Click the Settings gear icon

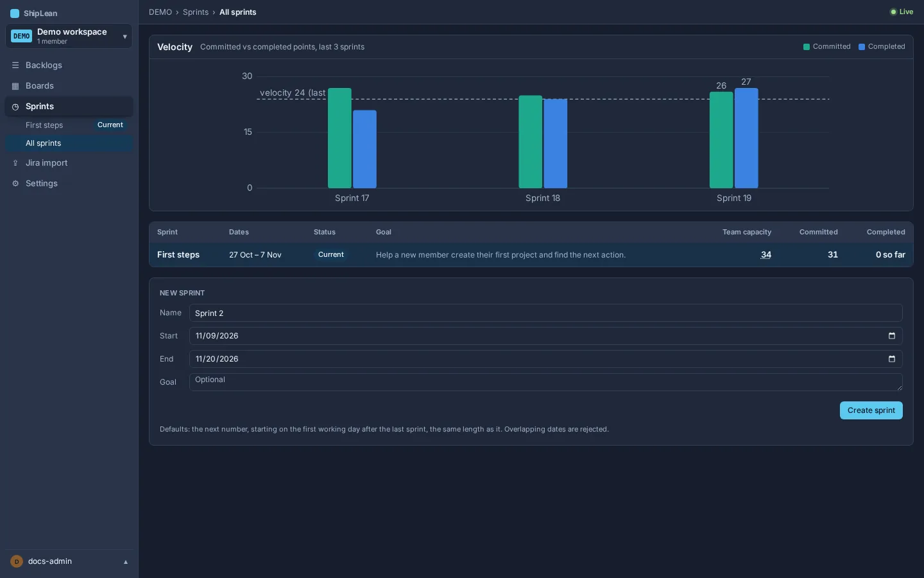[x=15, y=184]
